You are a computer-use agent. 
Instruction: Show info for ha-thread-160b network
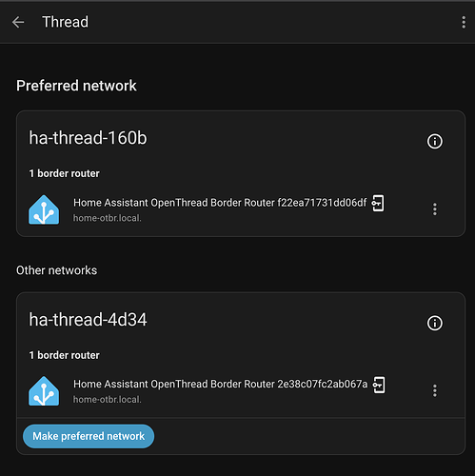coord(435,141)
